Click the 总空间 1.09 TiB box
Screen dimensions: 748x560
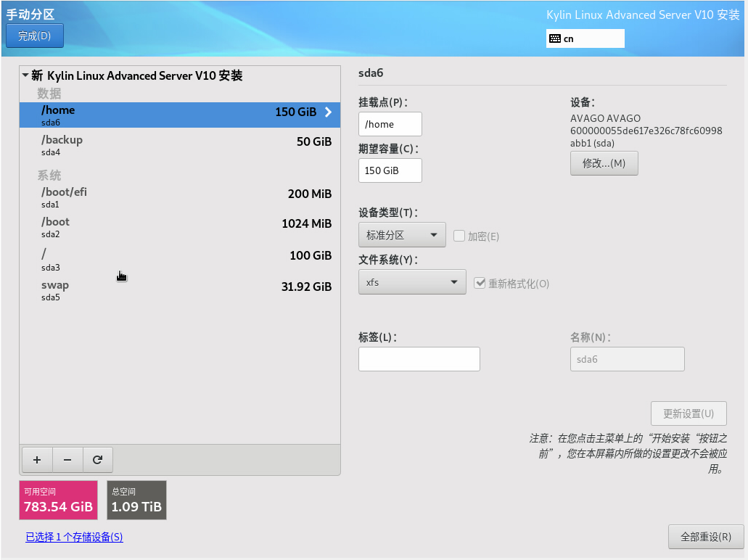[x=136, y=500]
